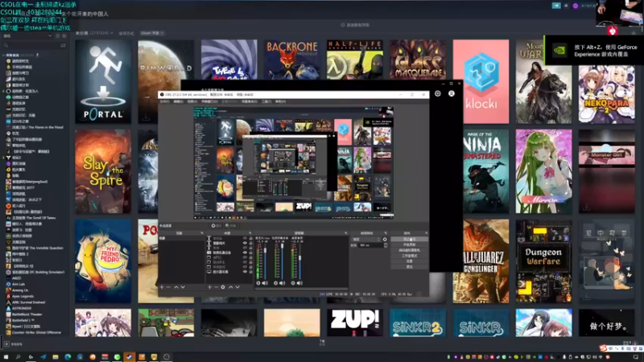Adjust 视频采集设备 mixer channel volume fader
Viewport: 644px width, 362px height.
tap(283, 245)
